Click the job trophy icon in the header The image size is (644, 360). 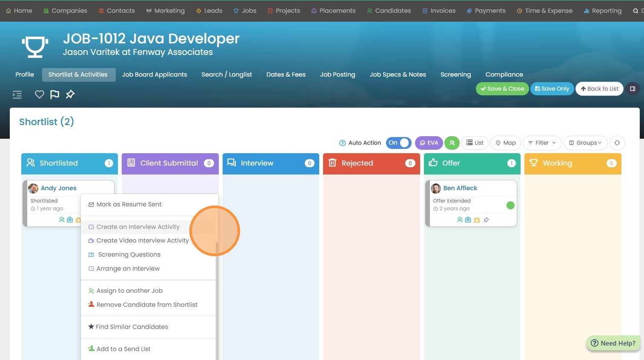click(x=35, y=46)
